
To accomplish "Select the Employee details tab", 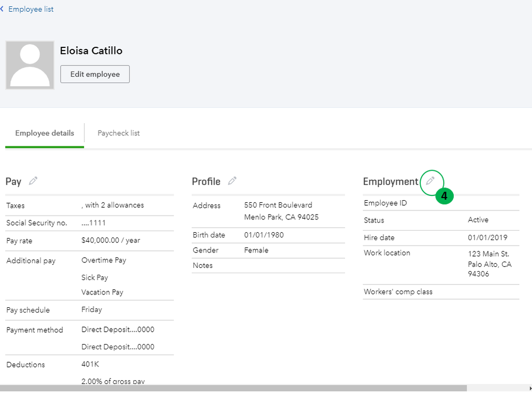I will pyautogui.click(x=45, y=133).
